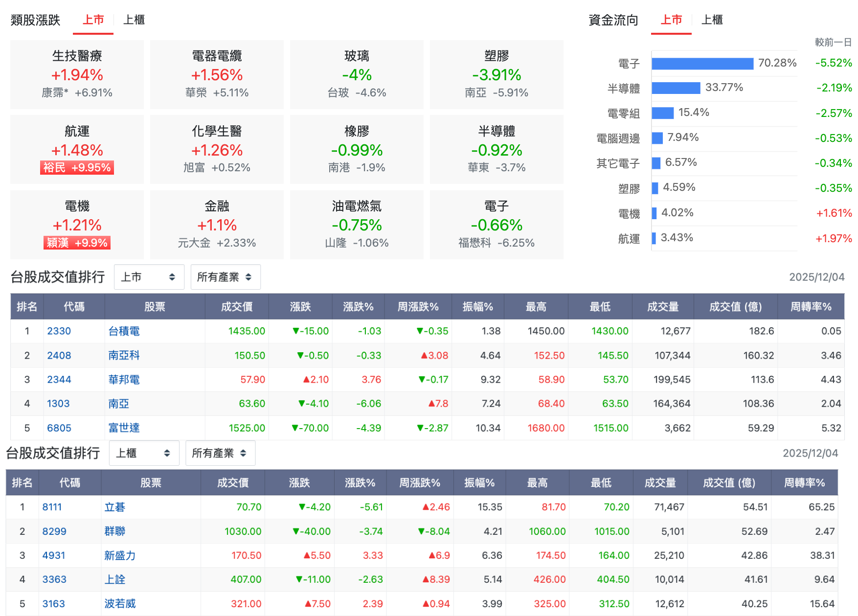Viewport: 858px width, 616px height.
Task: View 富世達 stock details
Action: (x=123, y=428)
